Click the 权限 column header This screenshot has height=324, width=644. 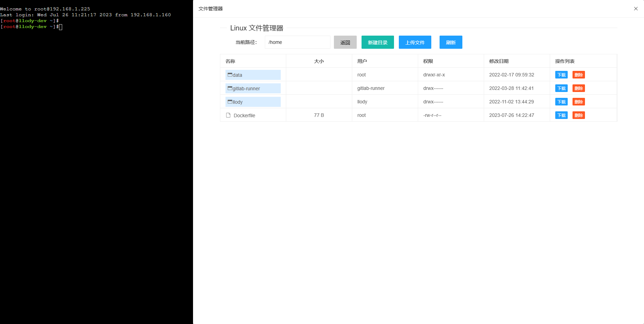click(x=428, y=61)
